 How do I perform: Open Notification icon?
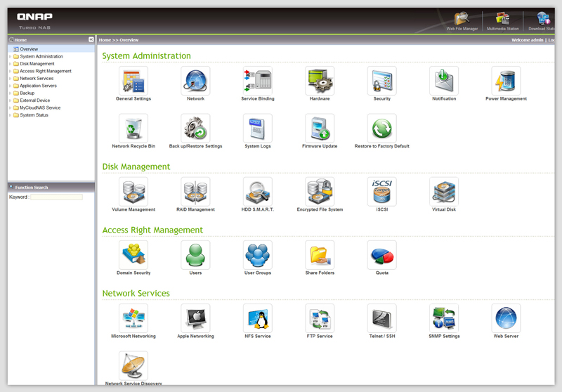444,81
